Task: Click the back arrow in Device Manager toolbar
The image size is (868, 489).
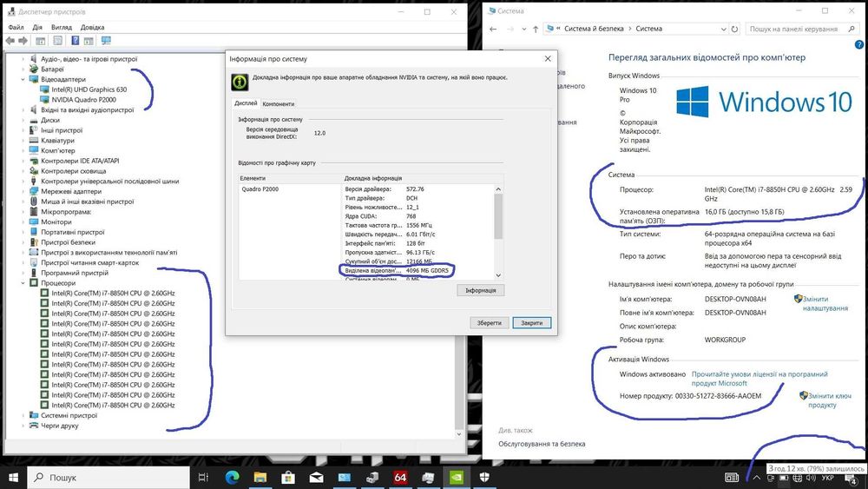Action: (x=10, y=41)
